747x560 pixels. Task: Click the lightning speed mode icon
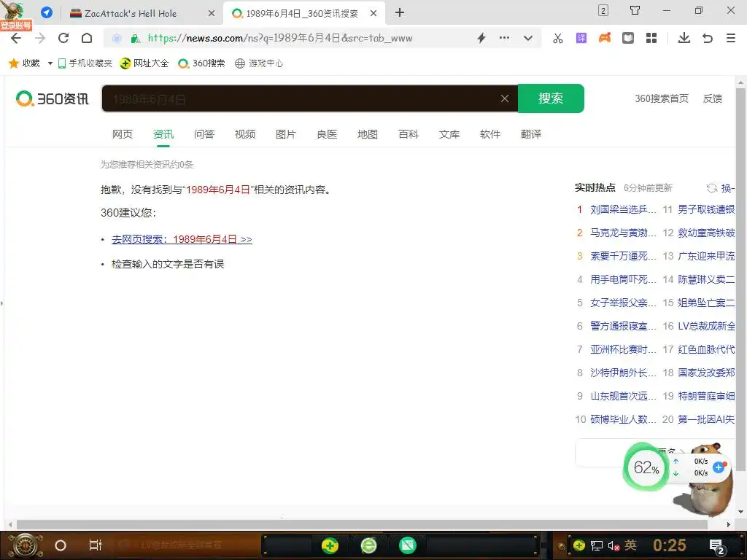click(481, 38)
